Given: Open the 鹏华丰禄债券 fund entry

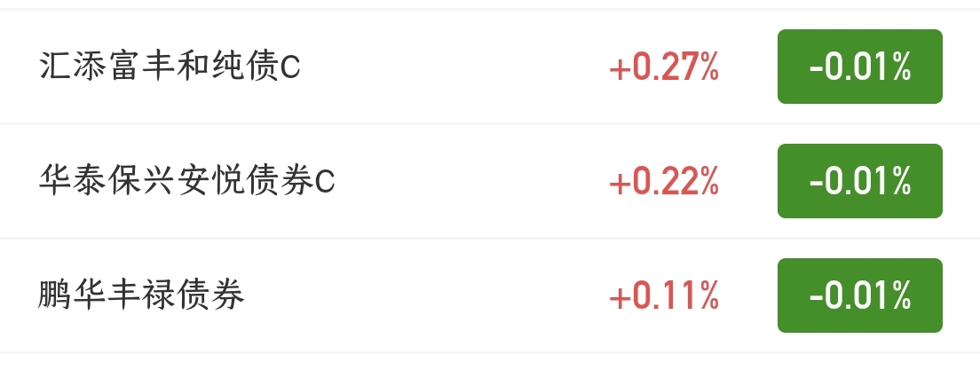Looking at the screenshot, I should 490,295.
